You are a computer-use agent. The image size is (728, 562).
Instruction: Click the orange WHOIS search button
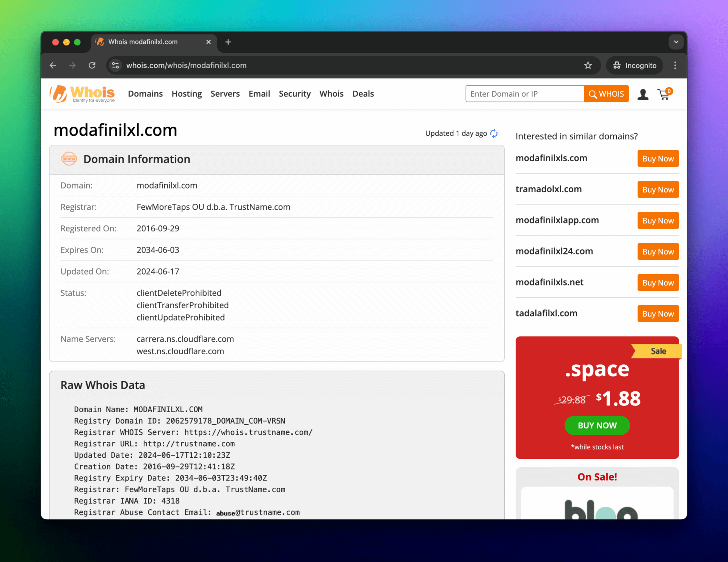[606, 94]
